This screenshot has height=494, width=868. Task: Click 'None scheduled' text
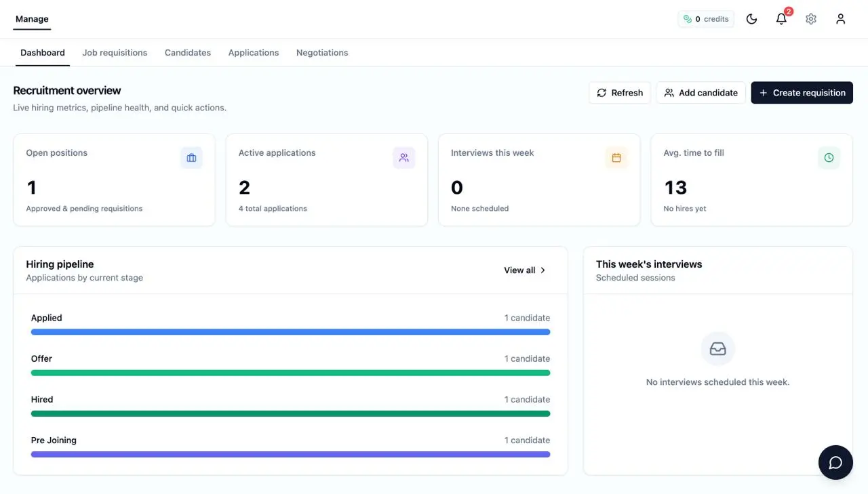pos(479,209)
